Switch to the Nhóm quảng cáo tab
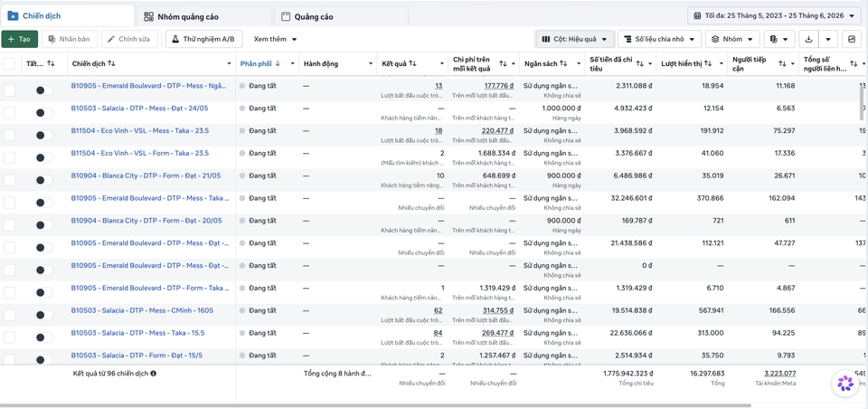 coord(204,16)
